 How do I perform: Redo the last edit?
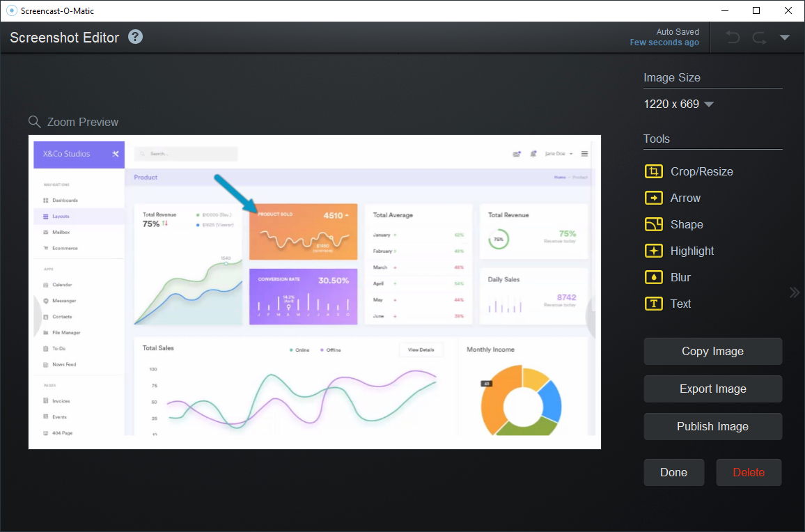point(759,38)
